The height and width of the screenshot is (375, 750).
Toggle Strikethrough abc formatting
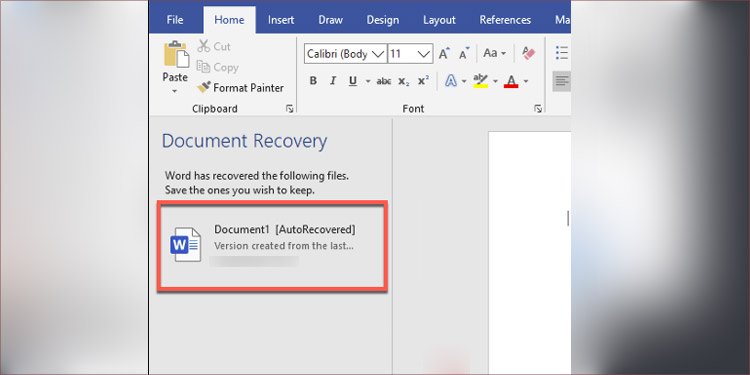(x=384, y=81)
